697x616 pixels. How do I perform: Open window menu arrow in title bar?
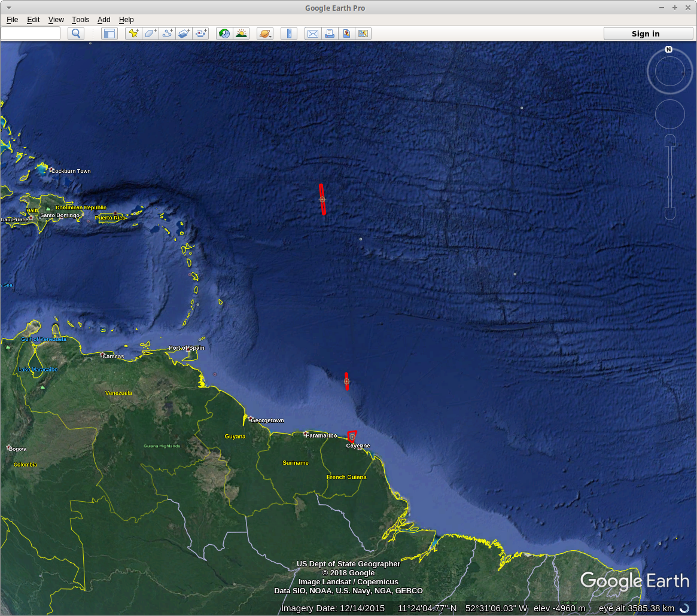9,8
